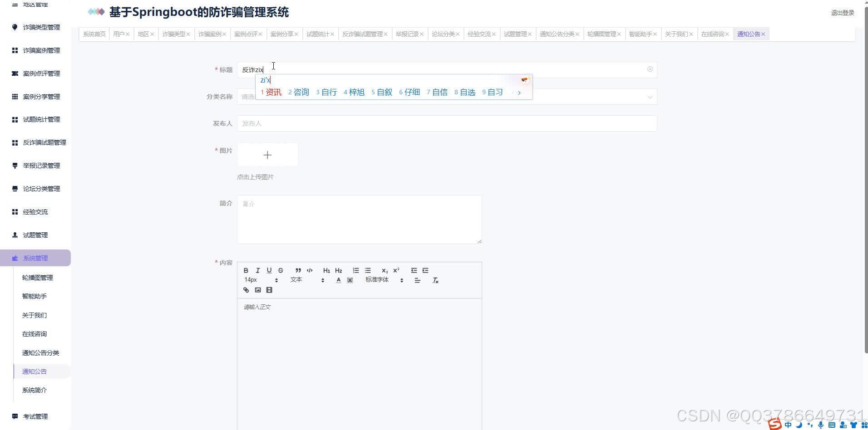
Task: Decrease indent in the editor
Action: pos(414,270)
